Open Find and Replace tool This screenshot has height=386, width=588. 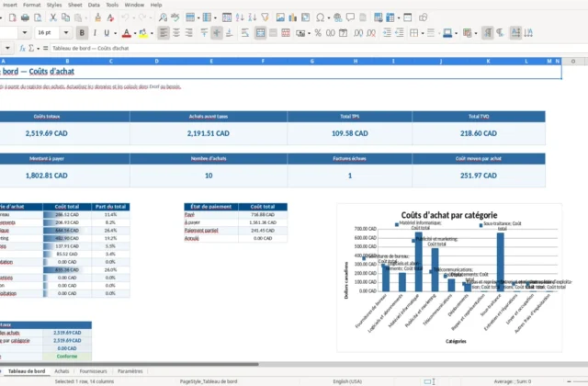[x=163, y=17]
